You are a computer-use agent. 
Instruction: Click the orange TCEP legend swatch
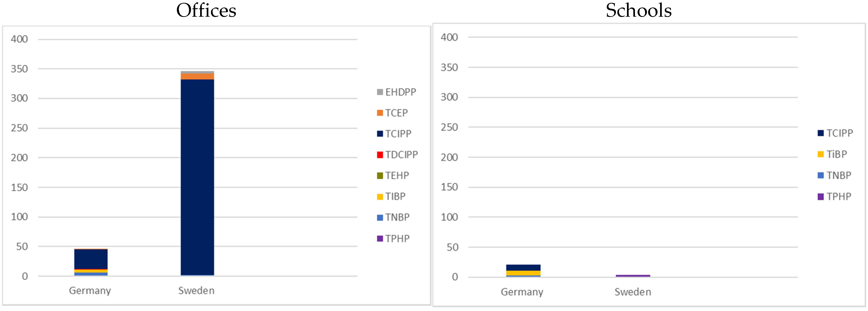point(380,113)
